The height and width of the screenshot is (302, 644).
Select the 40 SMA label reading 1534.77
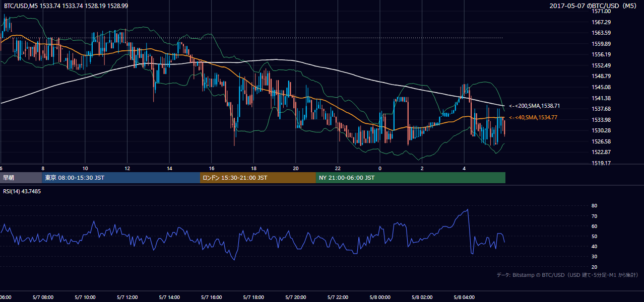point(533,118)
